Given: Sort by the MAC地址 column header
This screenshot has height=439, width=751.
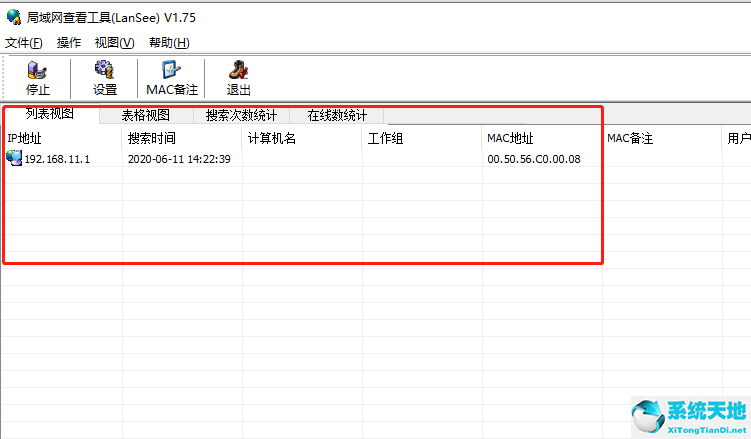Looking at the screenshot, I should [542, 138].
